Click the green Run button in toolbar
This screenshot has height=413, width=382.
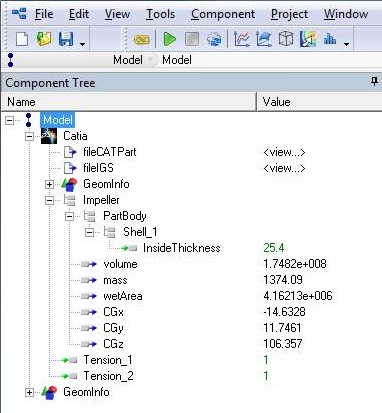pyautogui.click(x=170, y=39)
